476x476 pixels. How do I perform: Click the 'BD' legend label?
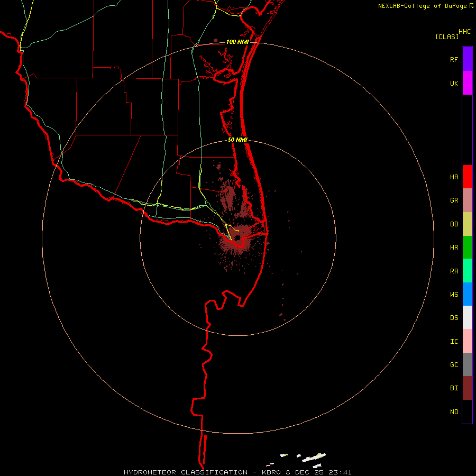[x=454, y=224]
